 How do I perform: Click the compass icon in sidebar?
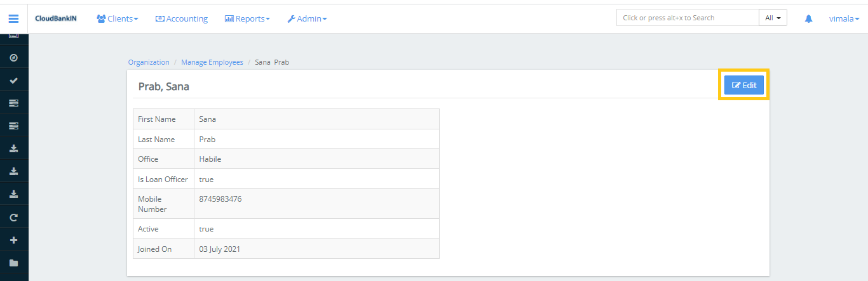click(x=13, y=58)
